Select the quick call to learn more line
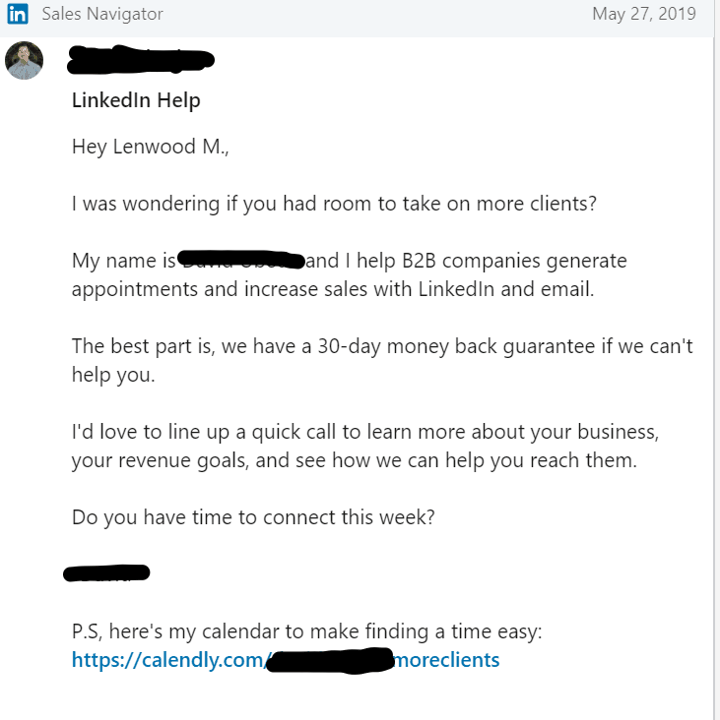 [366, 432]
